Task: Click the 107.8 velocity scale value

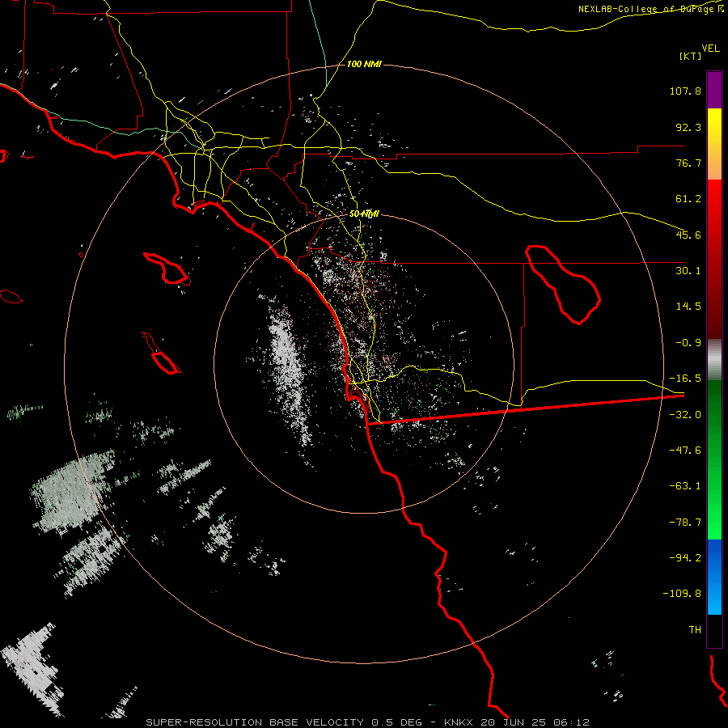Action: click(685, 91)
